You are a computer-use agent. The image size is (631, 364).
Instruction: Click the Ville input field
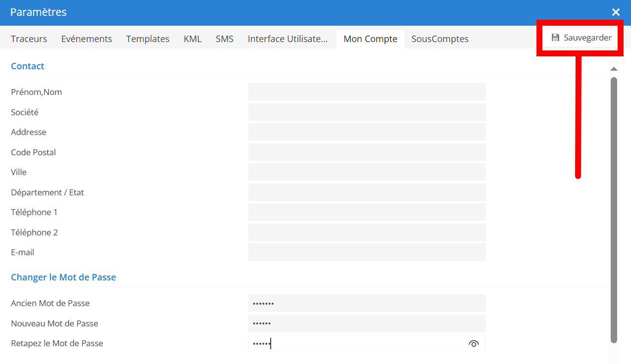click(367, 172)
